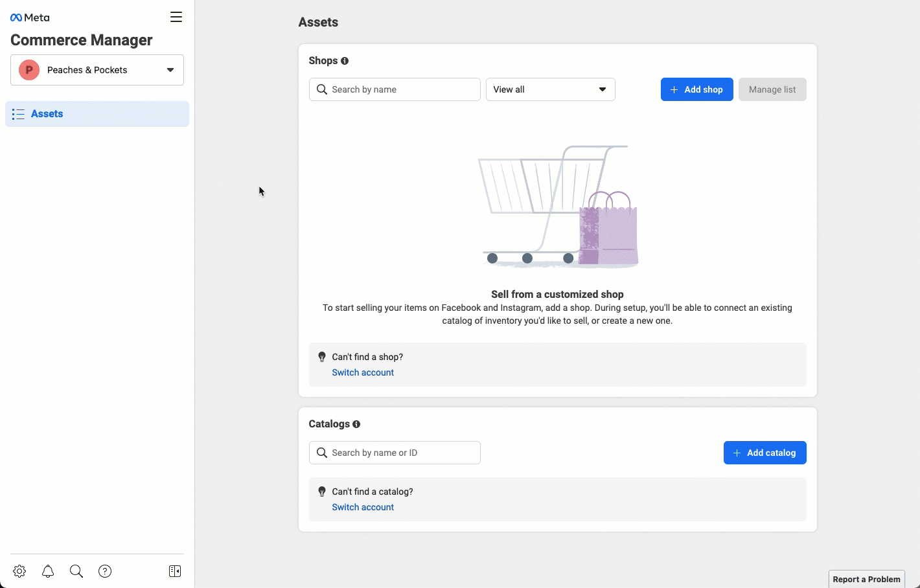Image resolution: width=920 pixels, height=588 pixels.
Task: Click the Catalogs info icon
Action: [x=356, y=424]
